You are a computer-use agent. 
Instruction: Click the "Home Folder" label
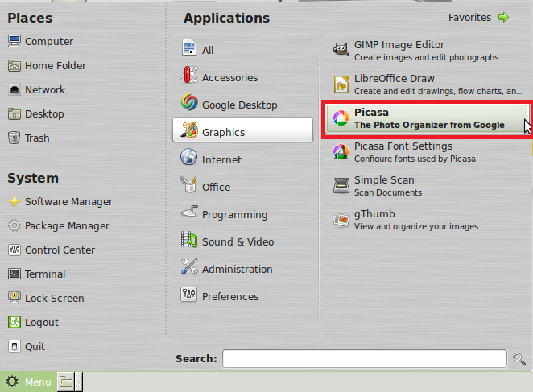pos(56,66)
